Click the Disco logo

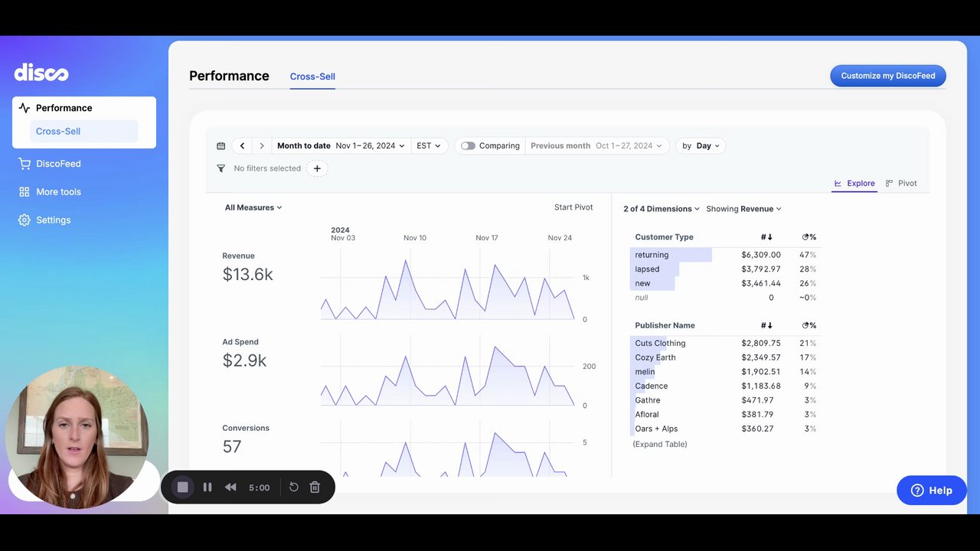point(41,73)
